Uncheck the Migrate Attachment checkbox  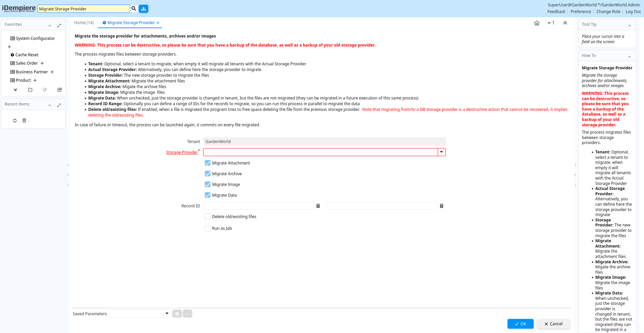tap(208, 163)
